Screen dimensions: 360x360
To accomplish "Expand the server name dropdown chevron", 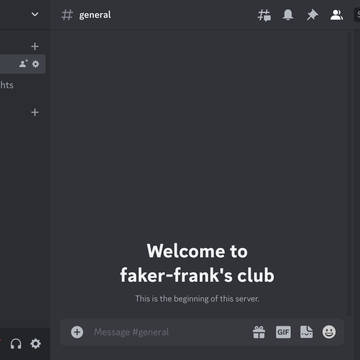I will tap(35, 14).
